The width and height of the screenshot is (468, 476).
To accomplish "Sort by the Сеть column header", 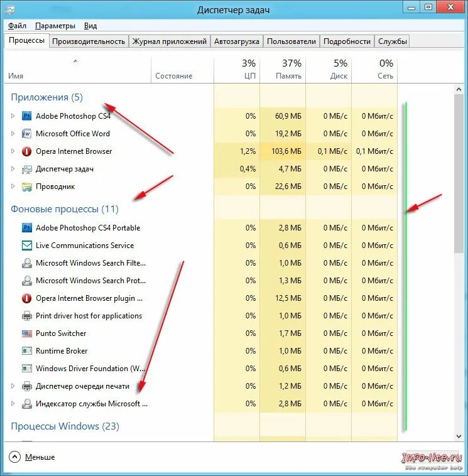I will pyautogui.click(x=374, y=70).
